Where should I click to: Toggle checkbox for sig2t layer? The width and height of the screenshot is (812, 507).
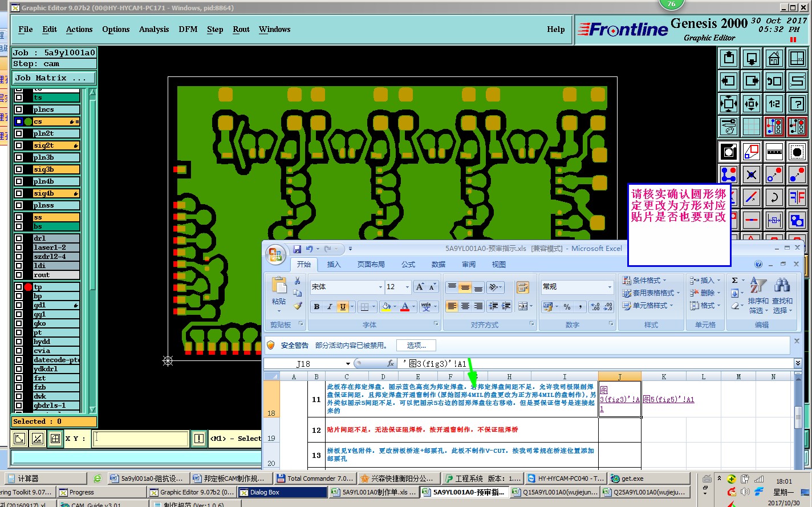coord(19,145)
